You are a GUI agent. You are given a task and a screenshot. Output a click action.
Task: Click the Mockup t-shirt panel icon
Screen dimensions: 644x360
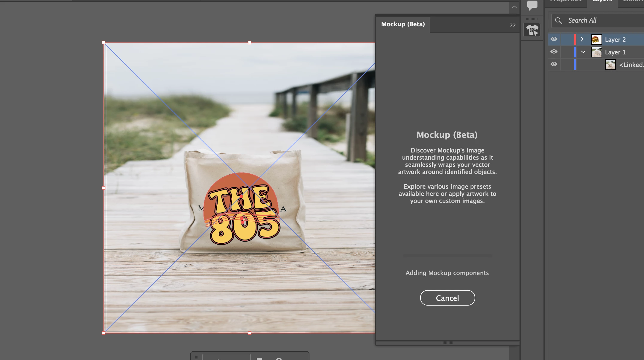[532, 30]
